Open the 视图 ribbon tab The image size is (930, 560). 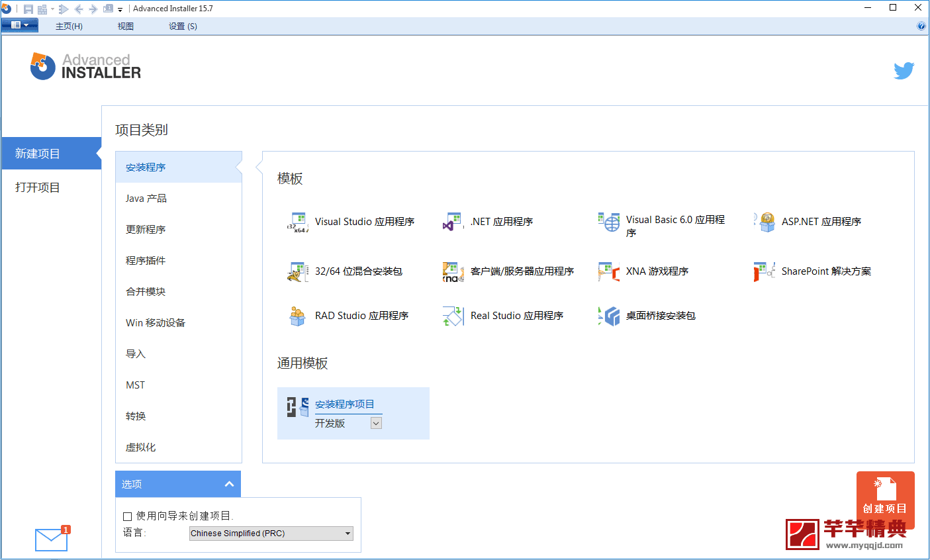click(126, 26)
